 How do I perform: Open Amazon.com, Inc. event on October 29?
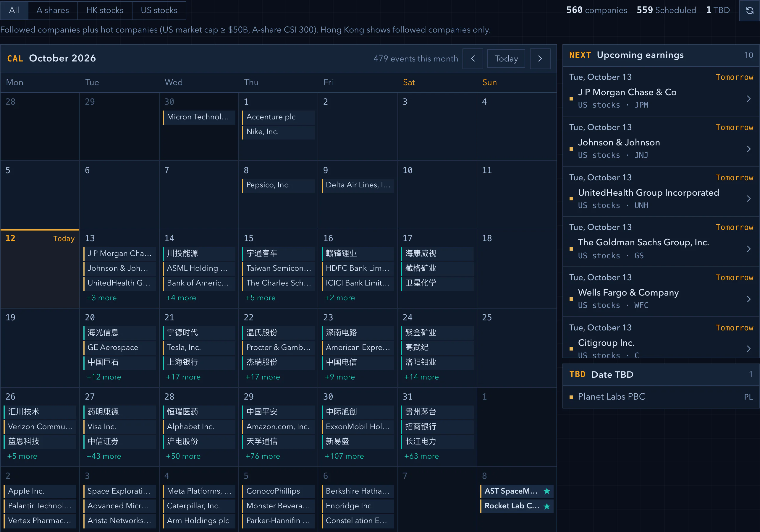click(278, 427)
